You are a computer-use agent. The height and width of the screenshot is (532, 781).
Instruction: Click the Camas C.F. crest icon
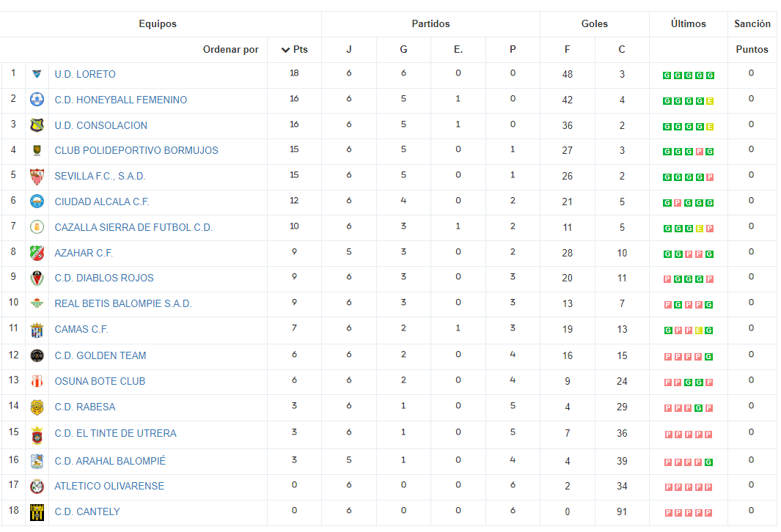(x=37, y=330)
